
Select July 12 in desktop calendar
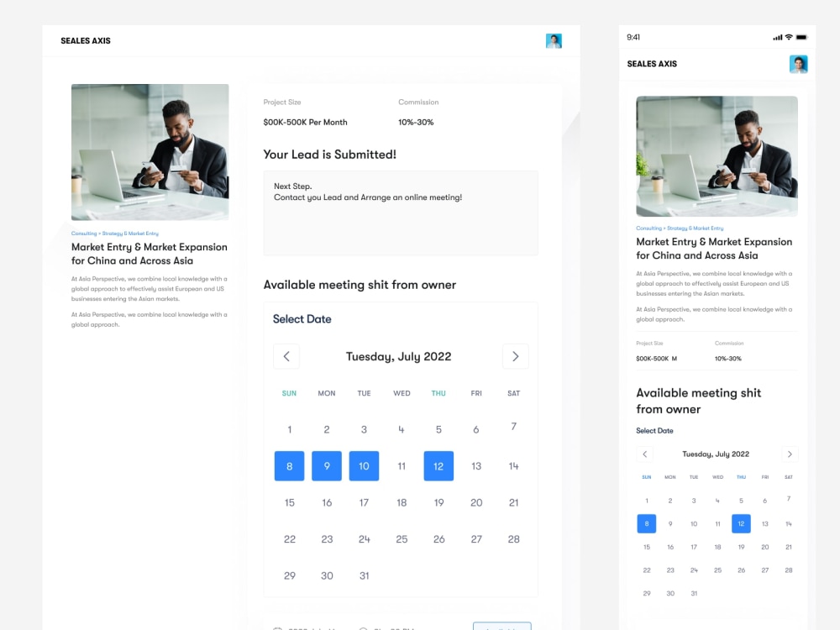[438, 466]
